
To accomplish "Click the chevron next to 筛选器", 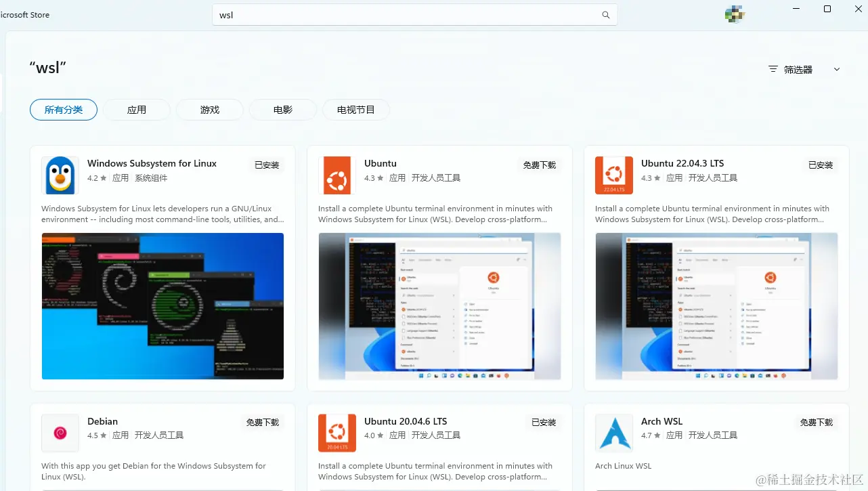I will [837, 68].
